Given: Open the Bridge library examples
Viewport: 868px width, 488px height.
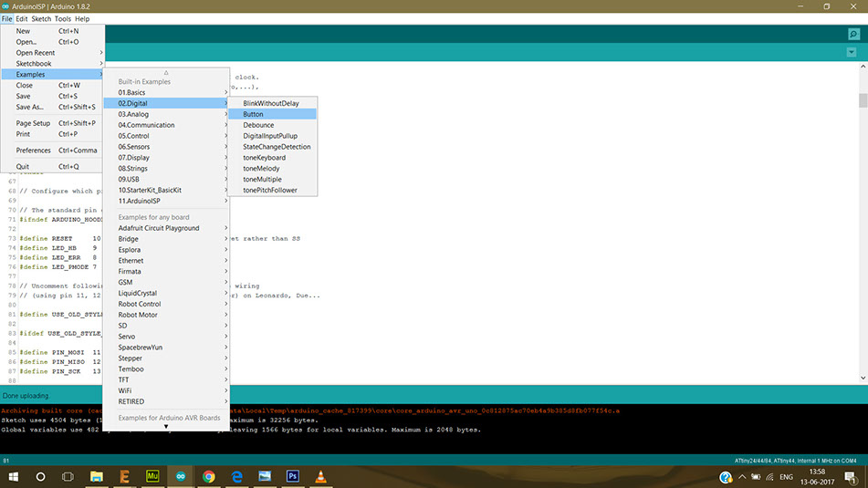Looking at the screenshot, I should 166,239.
